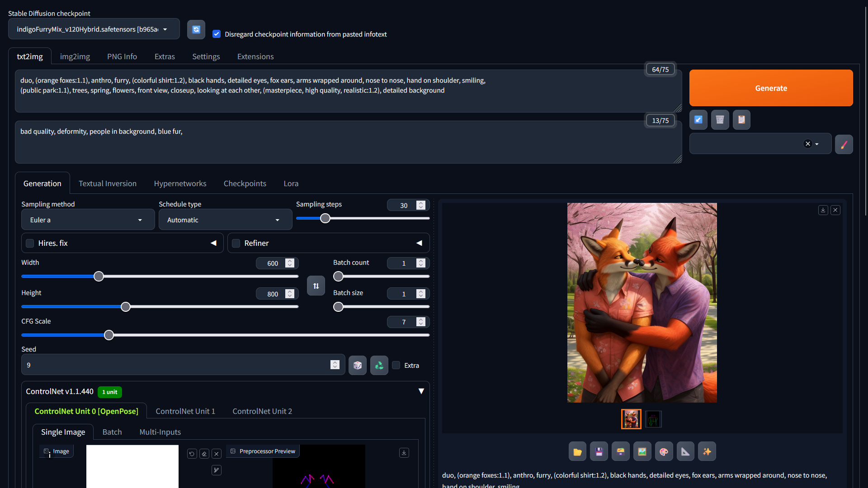Click the trash clear prompt icon
Image resolution: width=868 pixels, height=488 pixels.
[x=720, y=120]
